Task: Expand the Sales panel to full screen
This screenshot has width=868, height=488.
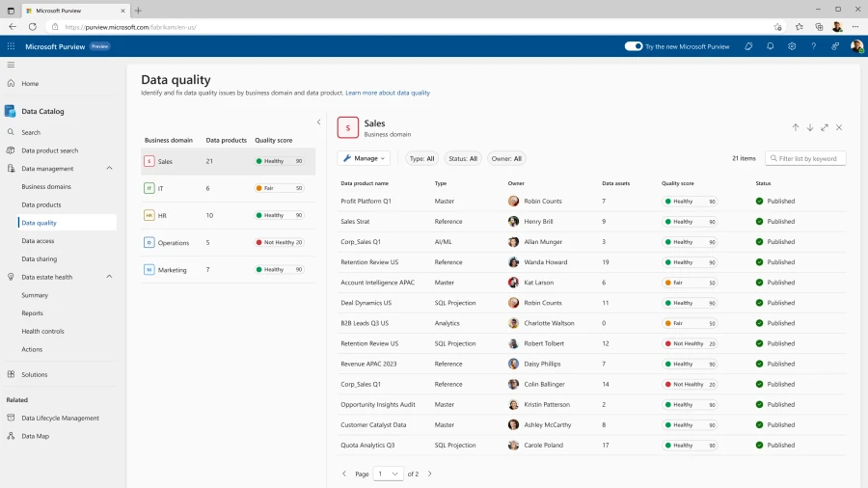Action: (x=825, y=127)
